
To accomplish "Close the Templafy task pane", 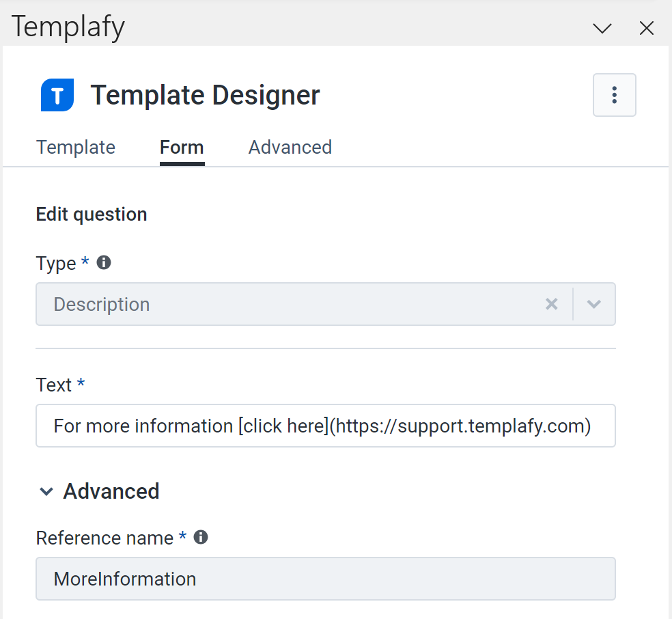I will pyautogui.click(x=646, y=28).
